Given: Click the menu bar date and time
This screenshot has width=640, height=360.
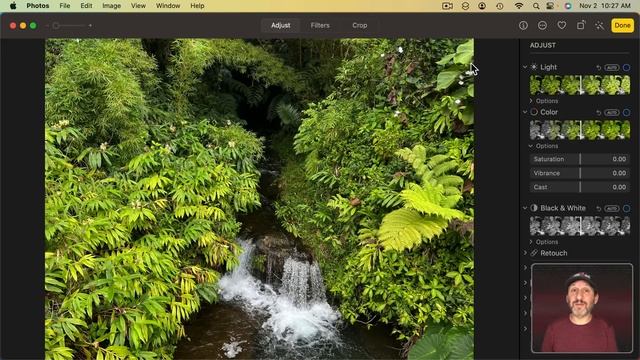Looking at the screenshot, I should click(605, 6).
